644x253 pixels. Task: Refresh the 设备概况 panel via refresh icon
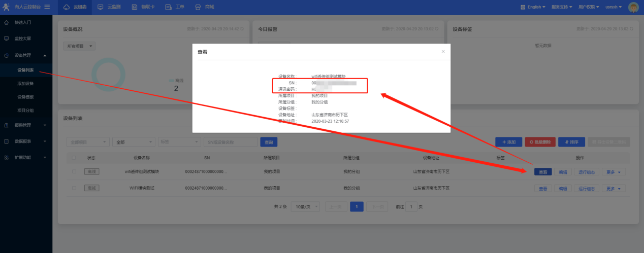(x=242, y=29)
